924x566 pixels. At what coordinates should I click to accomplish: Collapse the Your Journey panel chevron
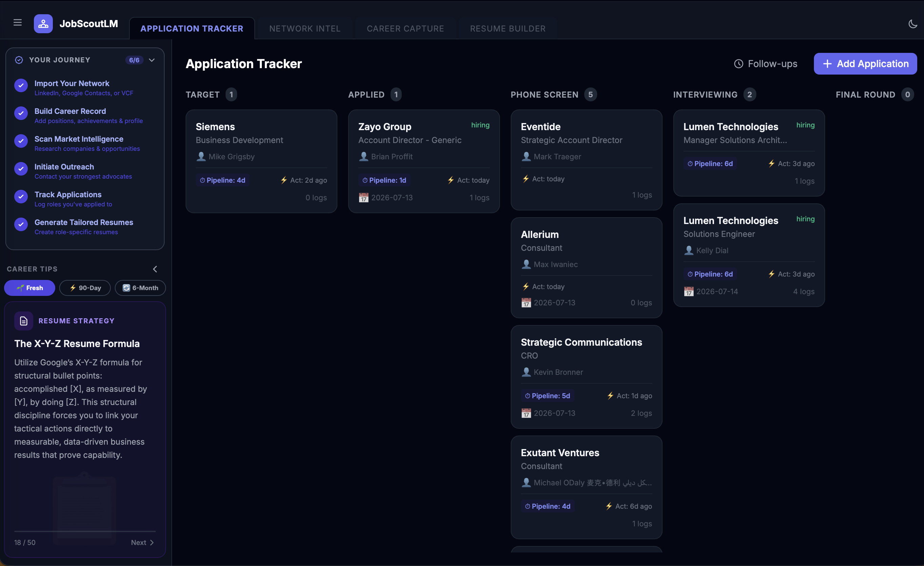coord(152,60)
